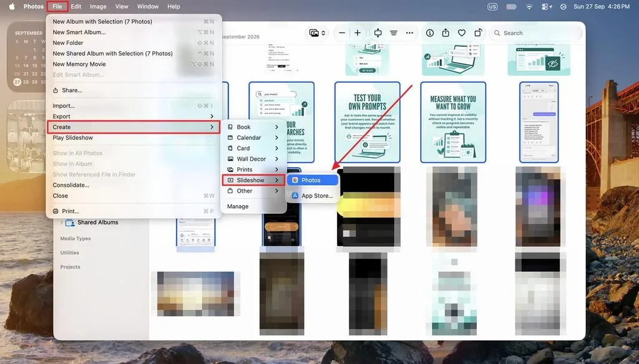Click the share icon beside Share...
The image size is (639, 364).
(x=56, y=90)
